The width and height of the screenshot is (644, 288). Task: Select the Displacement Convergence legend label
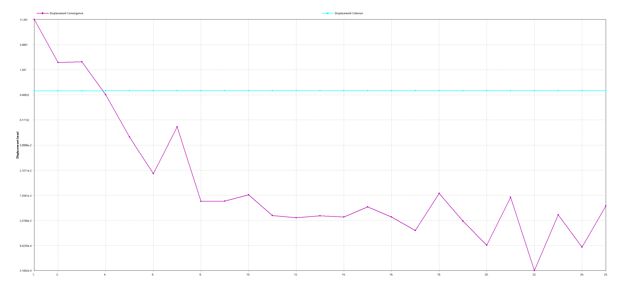66,13
